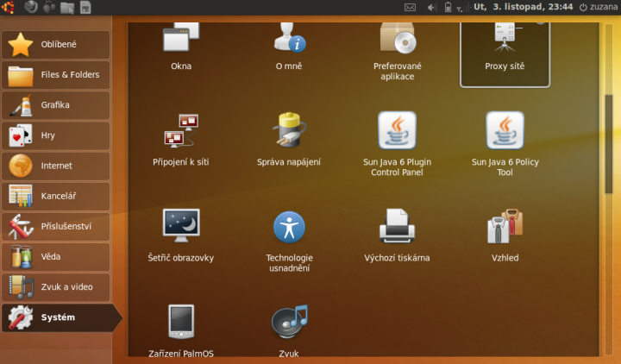621x364 pixels.
Task: Open Připojení k síti network connections
Action: coord(181,140)
